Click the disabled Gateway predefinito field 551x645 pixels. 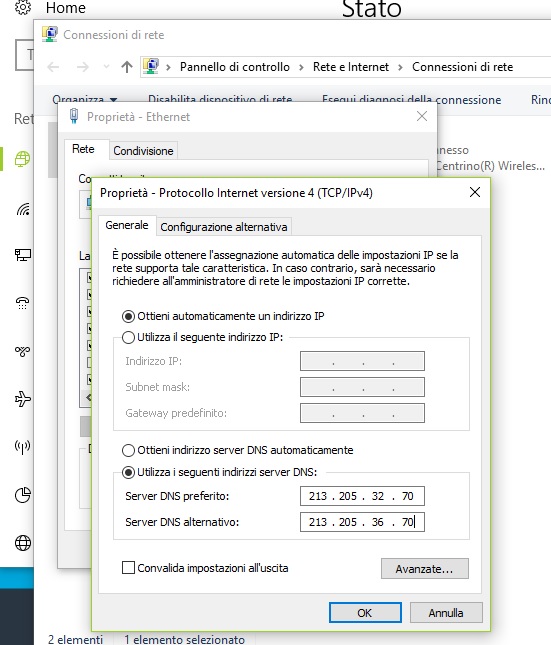(362, 413)
